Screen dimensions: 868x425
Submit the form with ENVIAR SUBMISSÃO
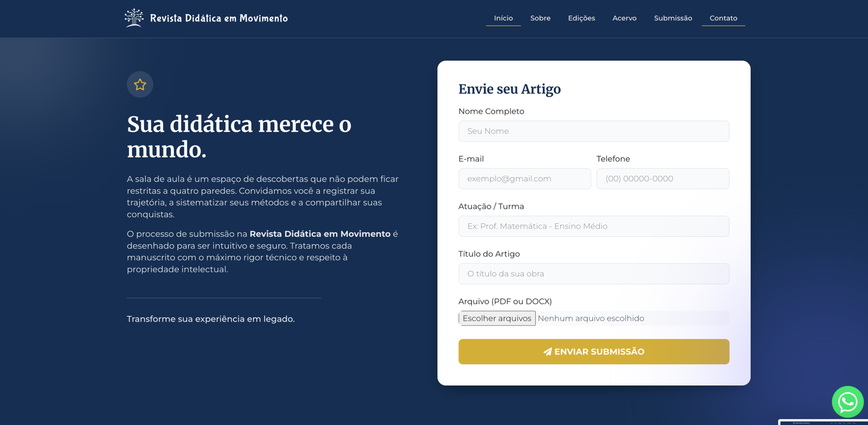593,352
